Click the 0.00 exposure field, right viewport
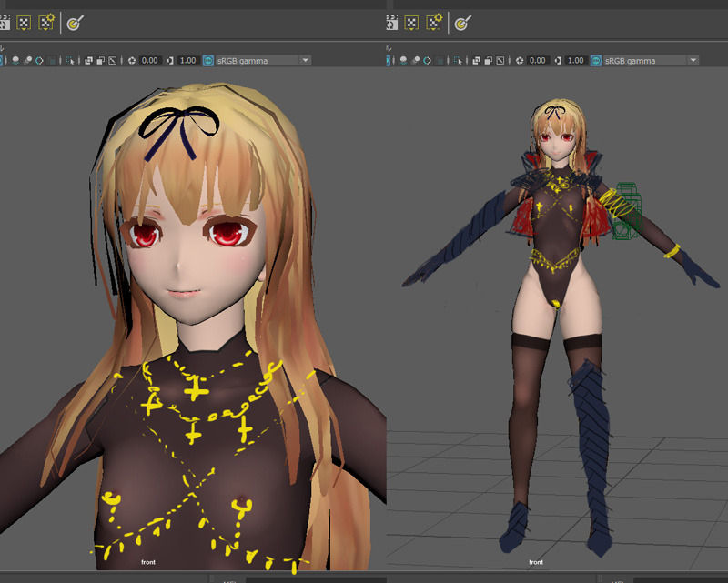The width and height of the screenshot is (728, 583). point(538,60)
